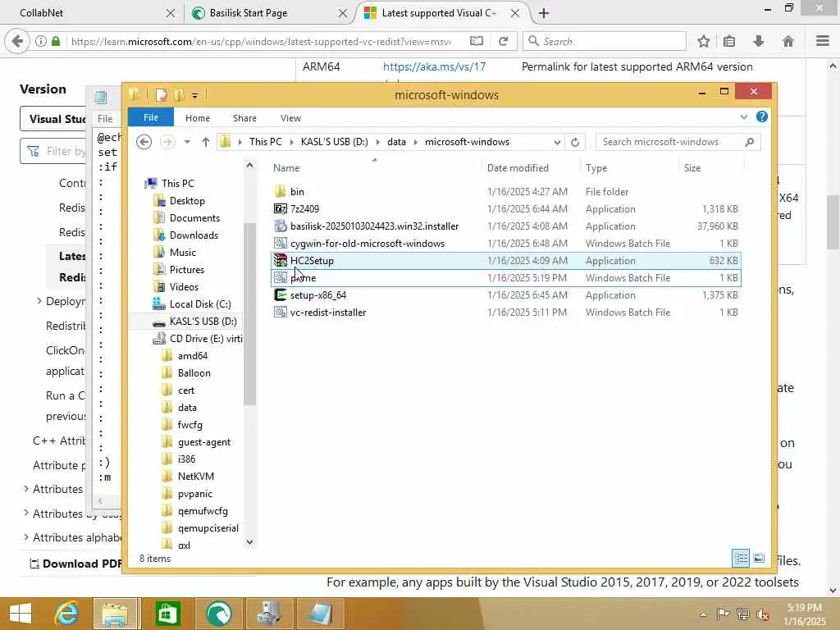Toggle reader view icon in address bar
The width and height of the screenshot is (840, 630).
tap(477, 41)
